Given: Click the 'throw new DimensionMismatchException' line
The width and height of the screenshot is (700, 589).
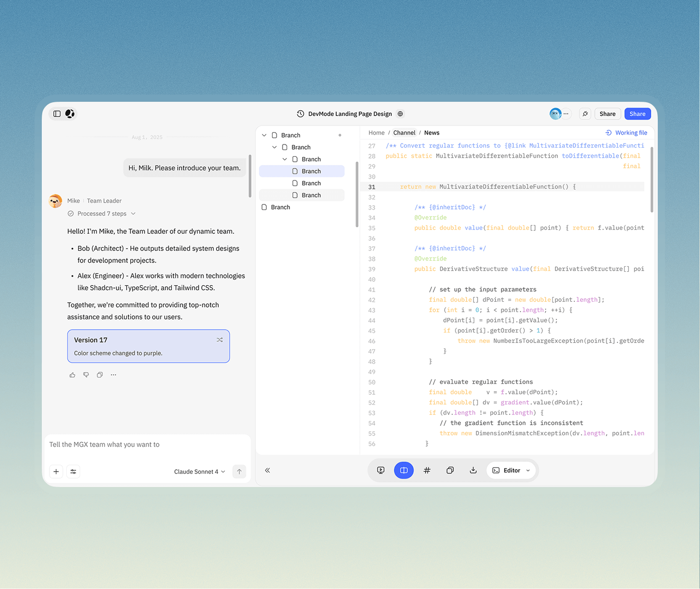Looking at the screenshot, I should 542,433.
